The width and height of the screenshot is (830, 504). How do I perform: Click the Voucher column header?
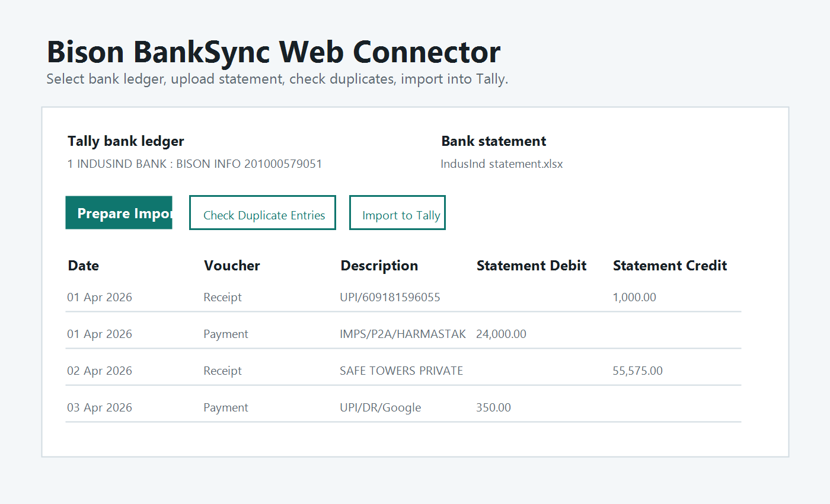click(232, 266)
